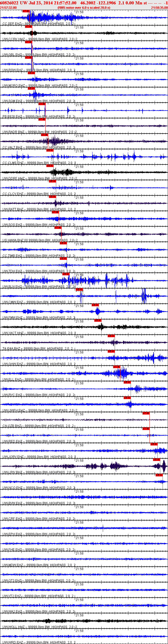Select the UW.BVW EHZ station label
This screenshot has width=168, height=644.
[13, 503]
